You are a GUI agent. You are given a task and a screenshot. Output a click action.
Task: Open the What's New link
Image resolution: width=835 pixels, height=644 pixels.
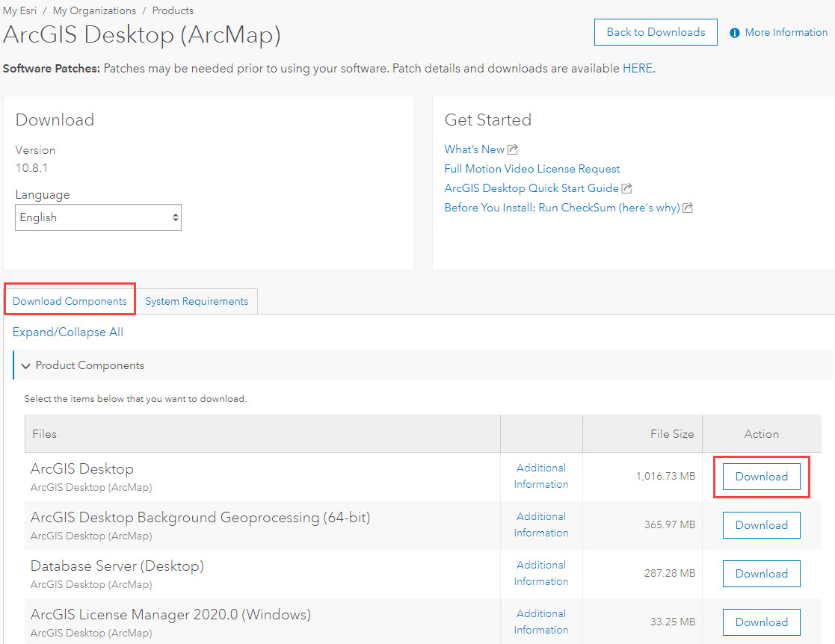(474, 149)
